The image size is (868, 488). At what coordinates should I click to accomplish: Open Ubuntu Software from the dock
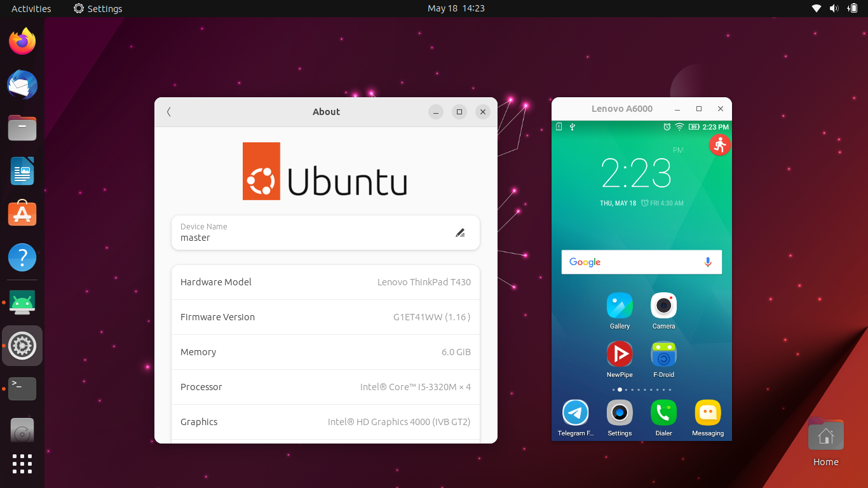pos(22,214)
